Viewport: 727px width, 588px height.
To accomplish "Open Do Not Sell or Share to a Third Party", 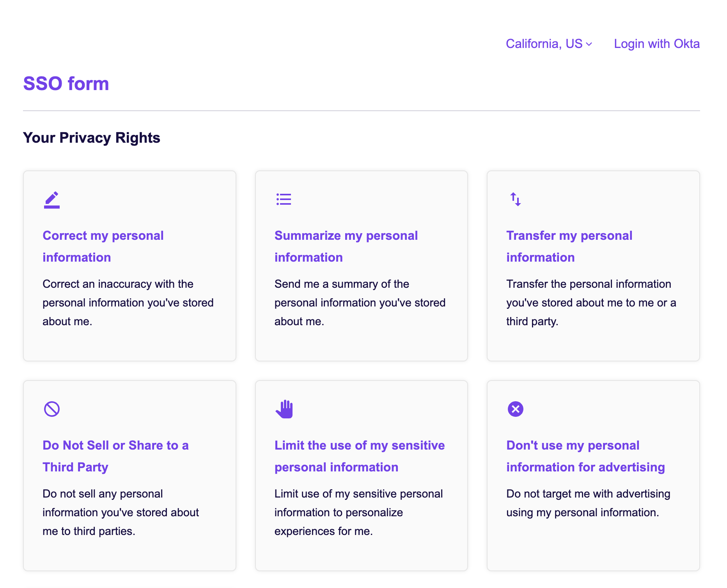I will [x=116, y=456].
